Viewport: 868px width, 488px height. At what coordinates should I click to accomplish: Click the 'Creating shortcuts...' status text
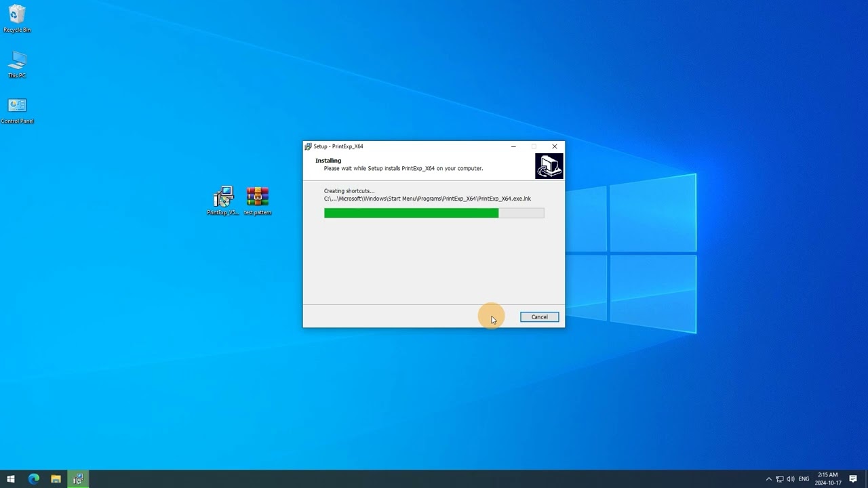pyautogui.click(x=349, y=191)
